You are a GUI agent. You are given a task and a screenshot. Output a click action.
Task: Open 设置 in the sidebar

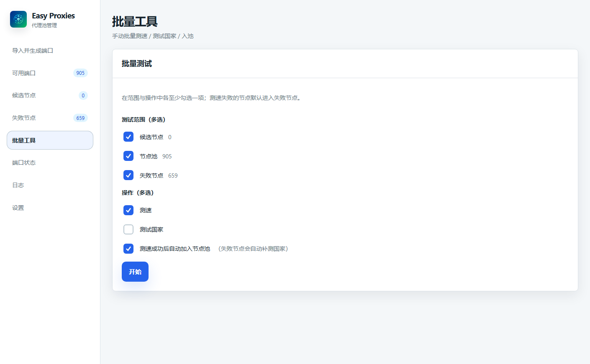coord(50,208)
